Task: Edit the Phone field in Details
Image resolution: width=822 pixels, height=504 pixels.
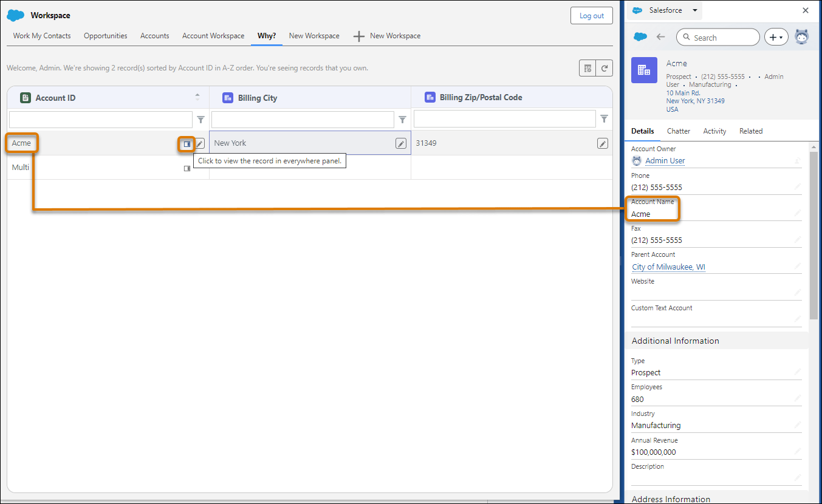Action: click(x=797, y=187)
